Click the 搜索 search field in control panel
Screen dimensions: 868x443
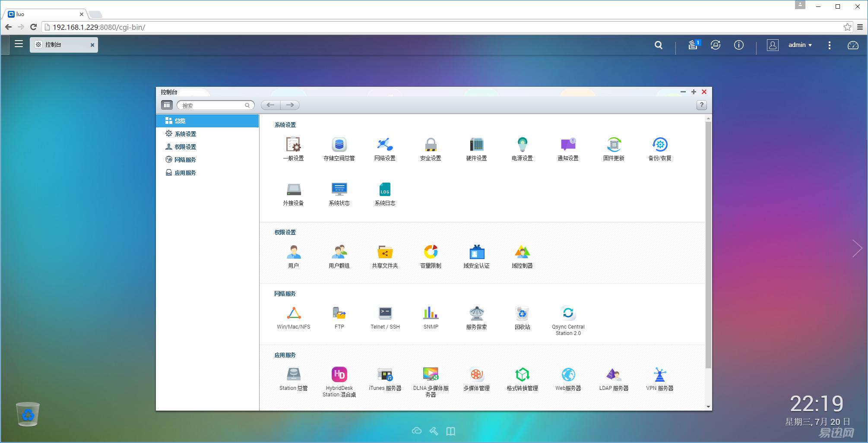(x=215, y=105)
